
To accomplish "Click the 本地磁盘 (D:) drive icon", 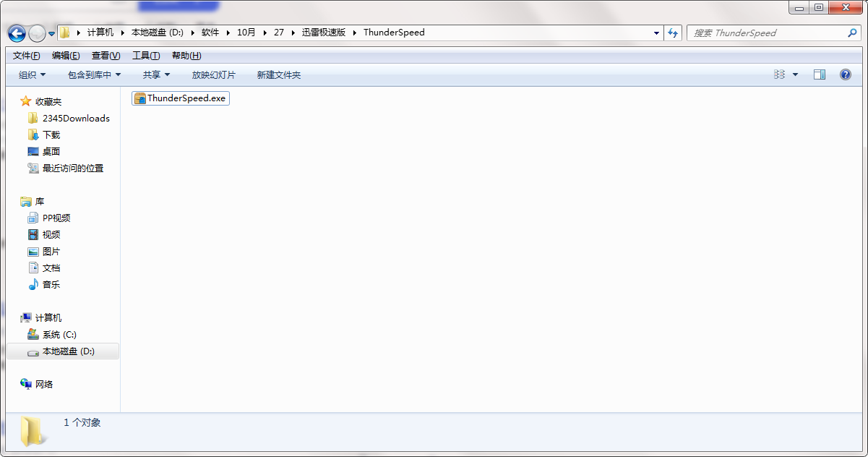I will [33, 351].
